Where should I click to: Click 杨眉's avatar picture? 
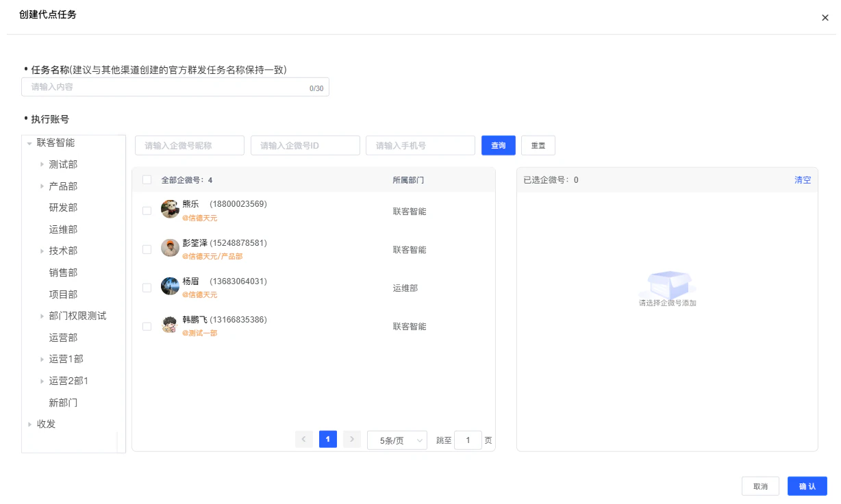click(x=170, y=286)
